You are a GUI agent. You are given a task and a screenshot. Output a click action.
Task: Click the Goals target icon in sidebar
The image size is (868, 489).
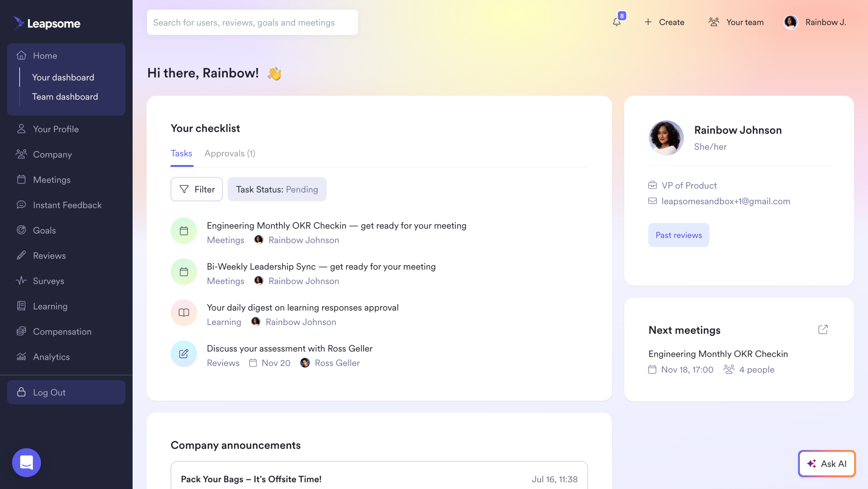pos(21,230)
